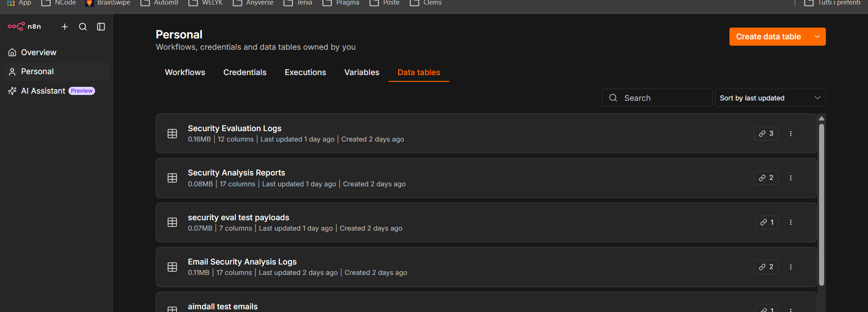Open Security Analysis Reports table
The image size is (868, 312).
486,178
